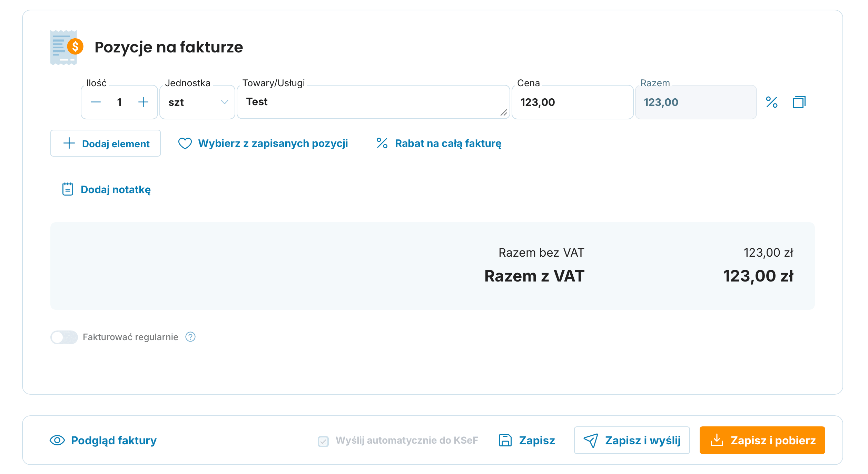Open Wybierz z zapisanych pozycji
This screenshot has width=868, height=474.
coord(263,143)
